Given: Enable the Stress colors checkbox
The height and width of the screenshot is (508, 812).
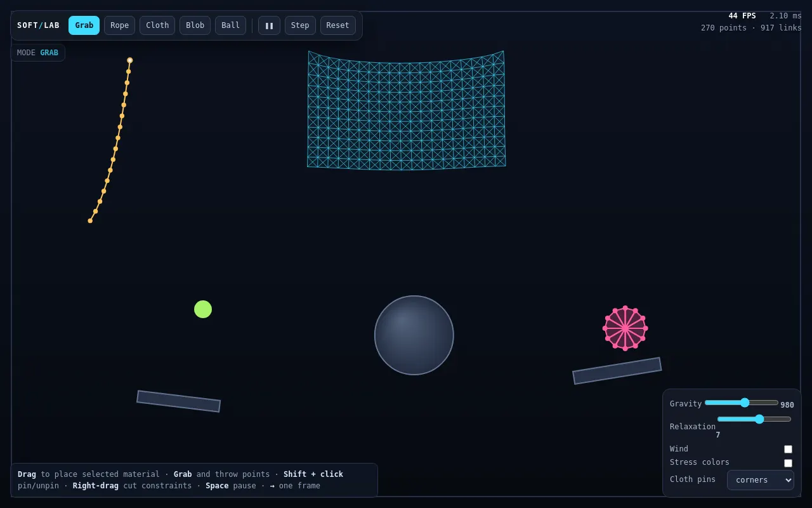Looking at the screenshot, I should point(788,463).
